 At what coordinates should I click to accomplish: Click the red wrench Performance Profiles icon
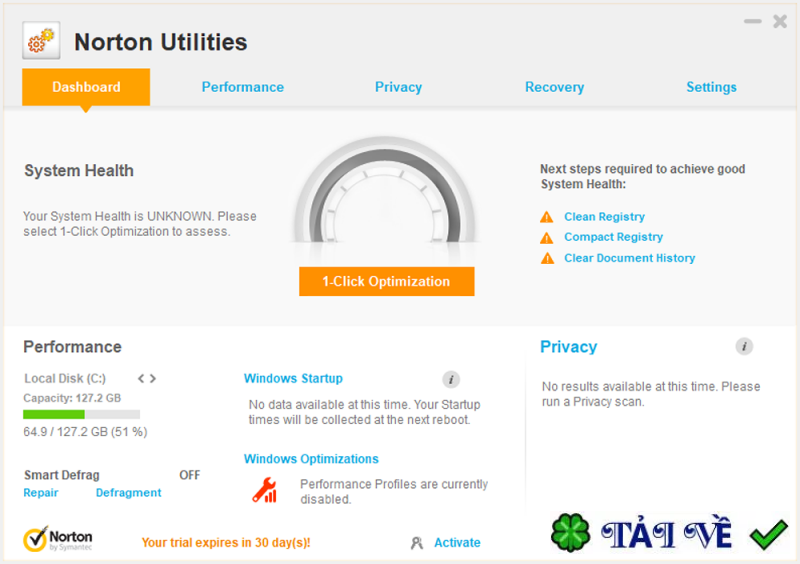265,491
